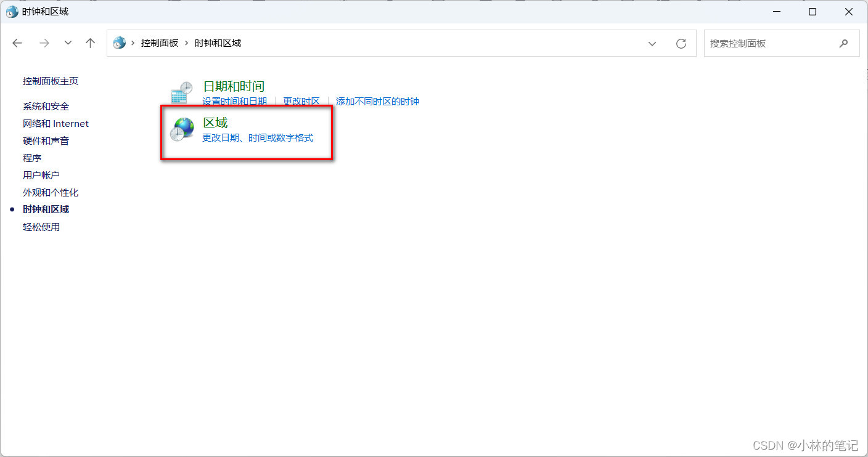Open 设置时间和日期 link
This screenshot has height=457, width=868.
point(234,101)
